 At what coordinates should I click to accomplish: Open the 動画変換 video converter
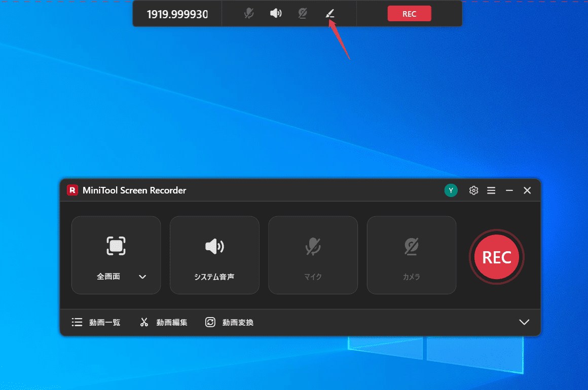click(x=229, y=322)
